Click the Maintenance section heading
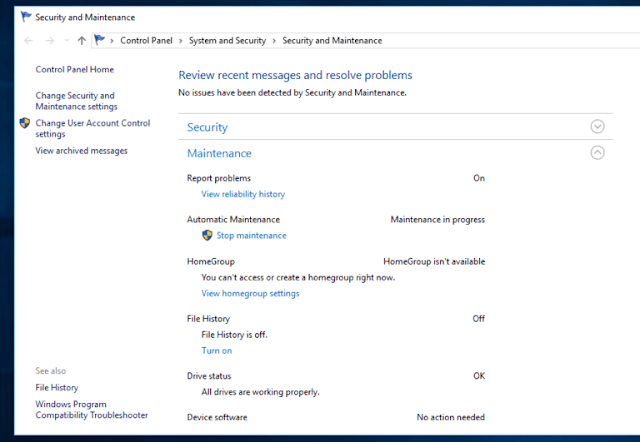This screenshot has height=442, width=640. (x=219, y=153)
